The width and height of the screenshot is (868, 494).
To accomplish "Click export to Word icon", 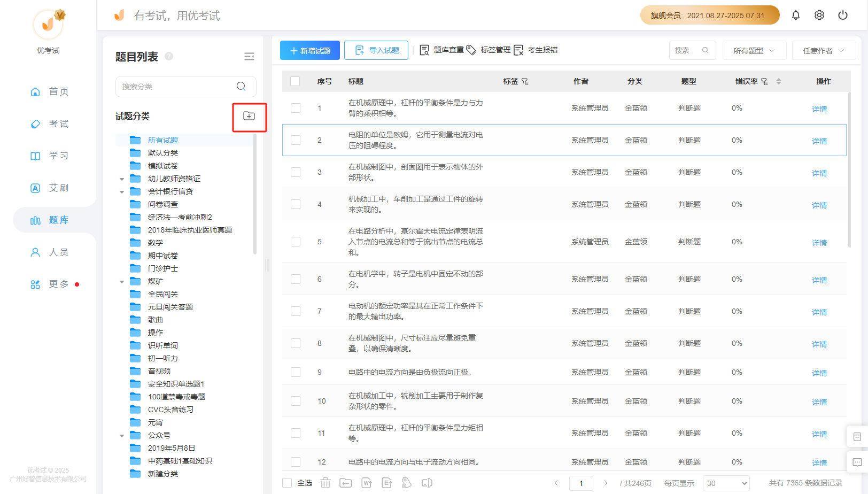I will coord(367,483).
